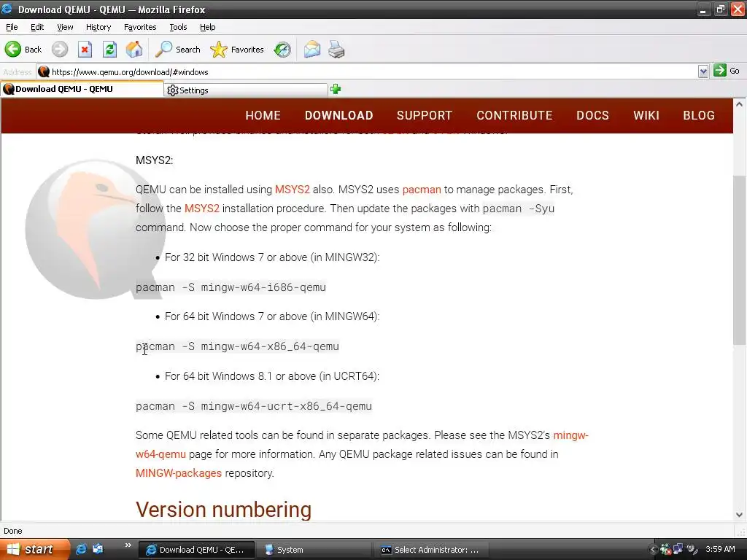This screenshot has height=560, width=747.
Task: Click the greyed Forward arrow button
Action: point(60,50)
